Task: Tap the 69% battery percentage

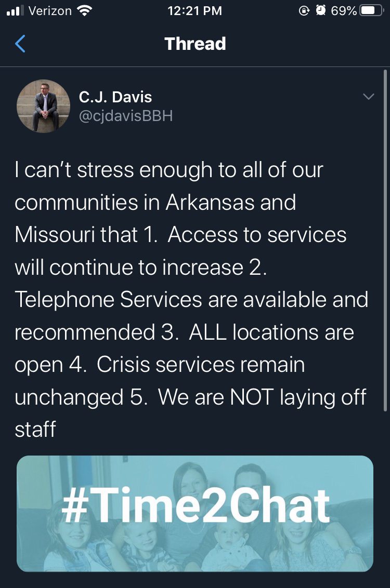Action: (344, 11)
